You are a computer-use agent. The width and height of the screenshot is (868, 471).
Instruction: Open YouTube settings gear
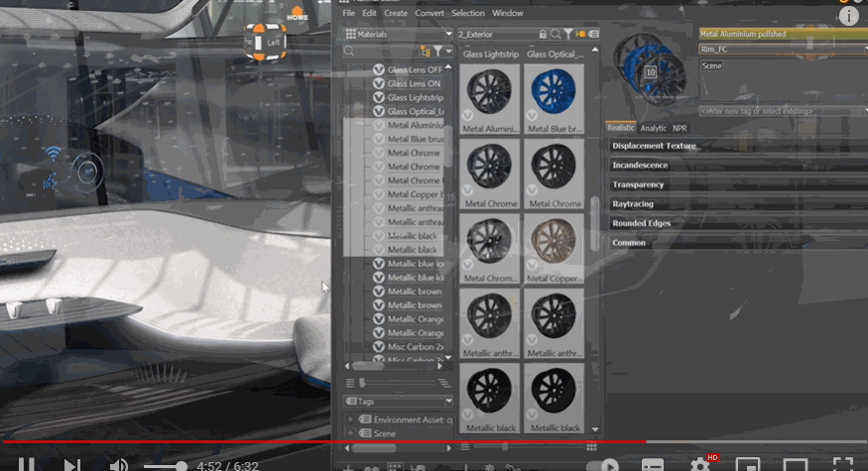tap(700, 464)
